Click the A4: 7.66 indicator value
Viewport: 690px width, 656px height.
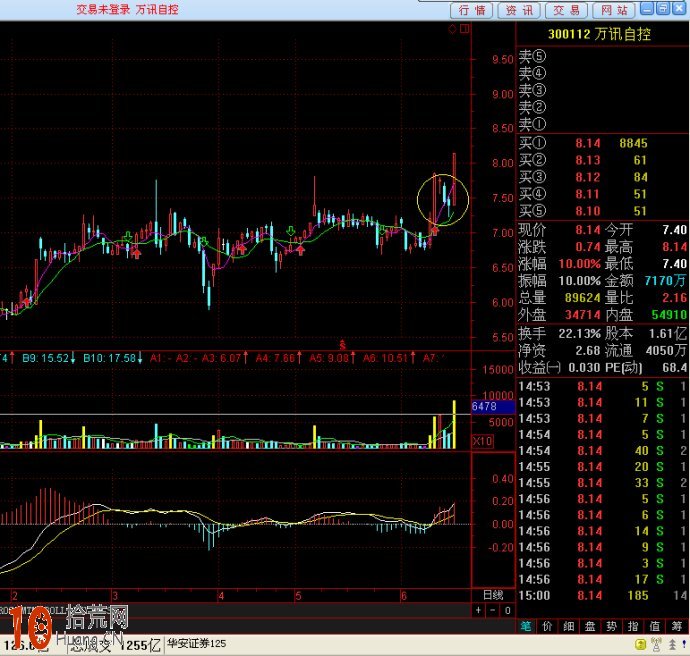(x=279, y=358)
